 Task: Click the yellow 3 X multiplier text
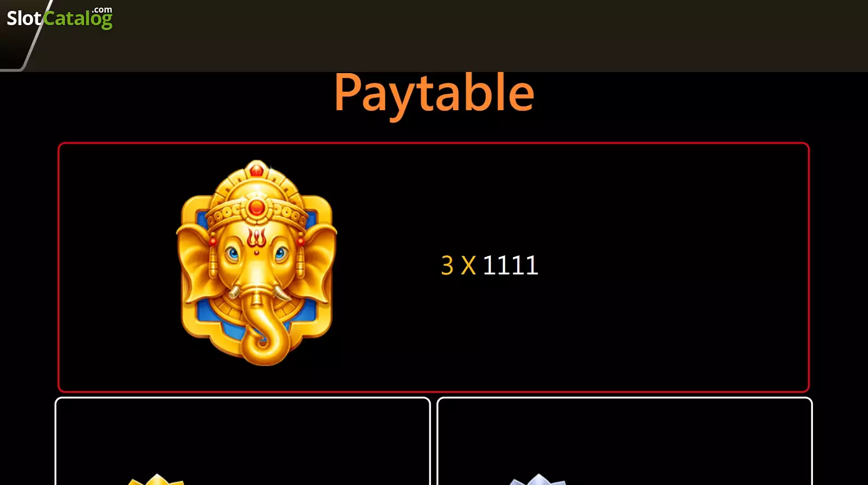[458, 265]
